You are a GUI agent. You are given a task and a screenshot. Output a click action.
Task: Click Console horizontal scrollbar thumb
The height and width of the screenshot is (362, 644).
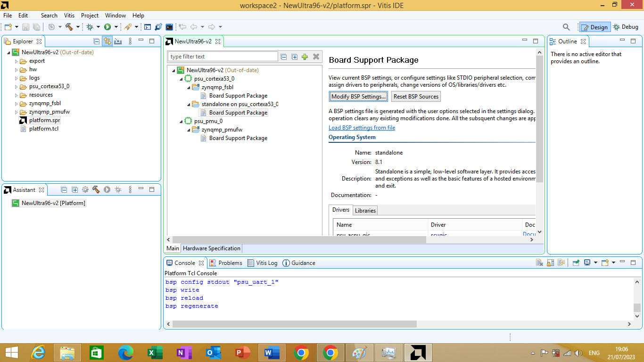[x=295, y=324]
